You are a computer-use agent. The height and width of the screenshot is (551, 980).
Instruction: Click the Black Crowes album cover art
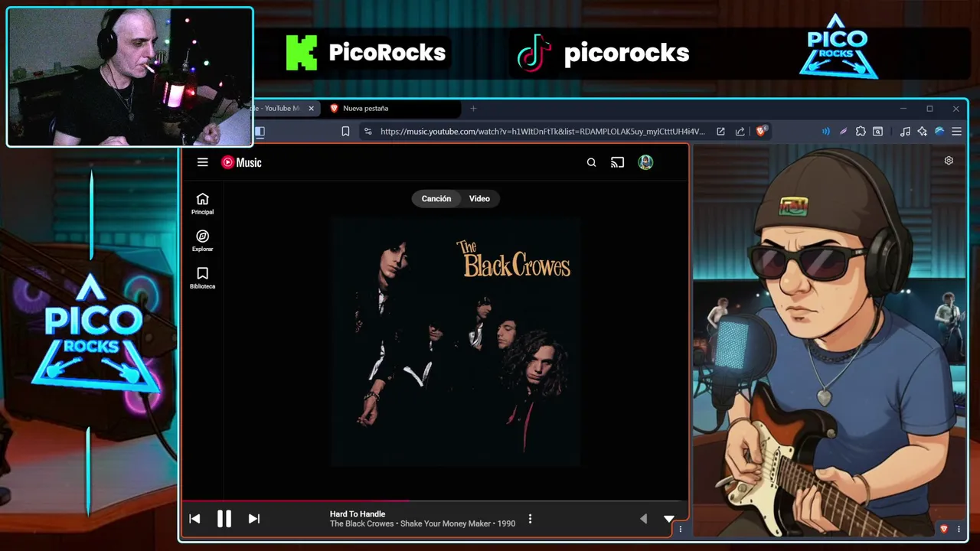[x=456, y=342]
